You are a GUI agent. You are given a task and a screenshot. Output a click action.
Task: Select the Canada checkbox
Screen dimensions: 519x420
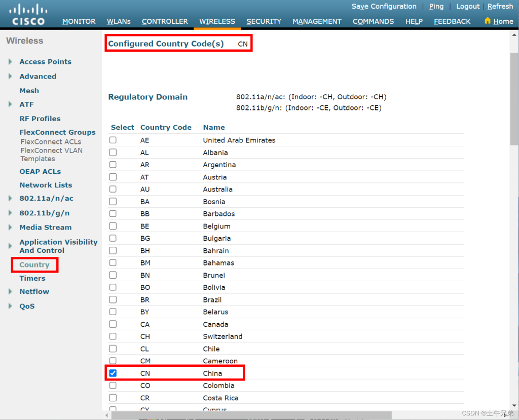click(113, 324)
